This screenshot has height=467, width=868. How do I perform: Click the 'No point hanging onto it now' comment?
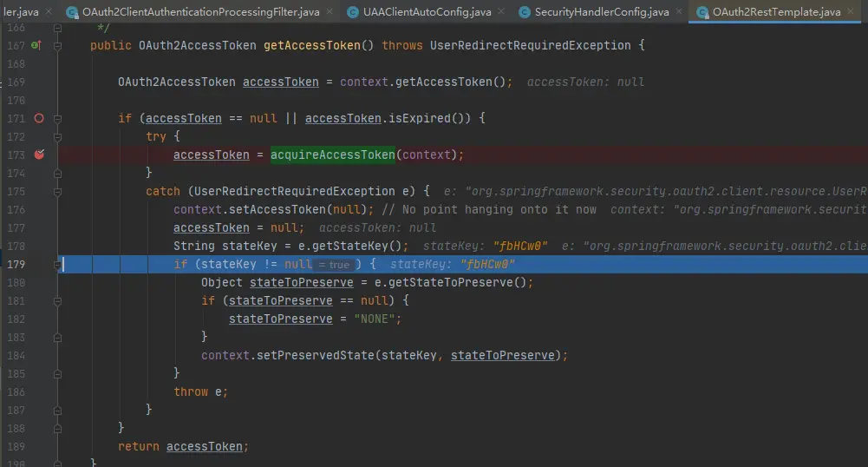coord(489,209)
